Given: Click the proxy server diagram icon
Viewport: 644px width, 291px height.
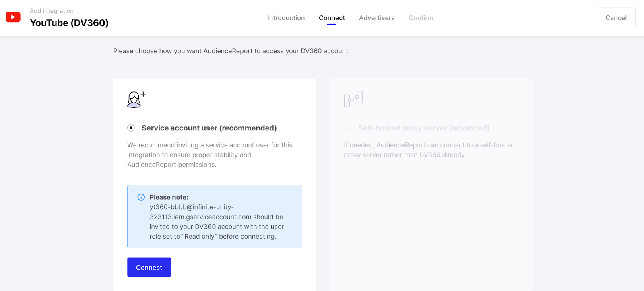Looking at the screenshot, I should click(x=353, y=99).
